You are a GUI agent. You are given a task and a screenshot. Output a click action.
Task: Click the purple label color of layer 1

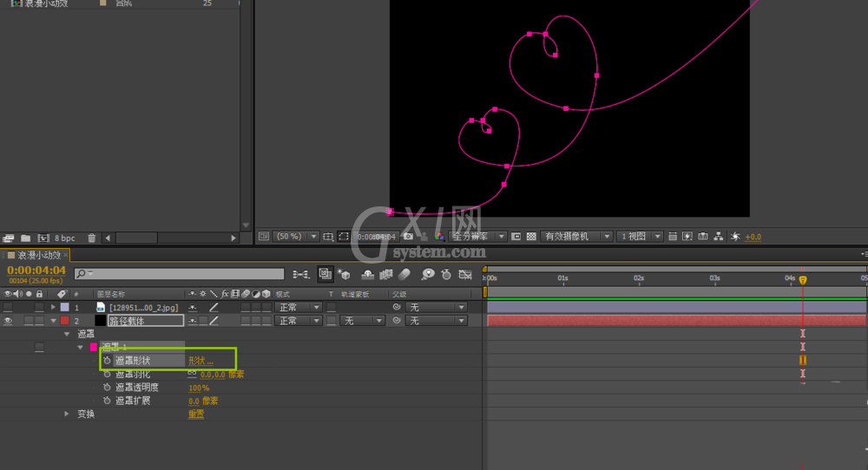pyautogui.click(x=65, y=307)
